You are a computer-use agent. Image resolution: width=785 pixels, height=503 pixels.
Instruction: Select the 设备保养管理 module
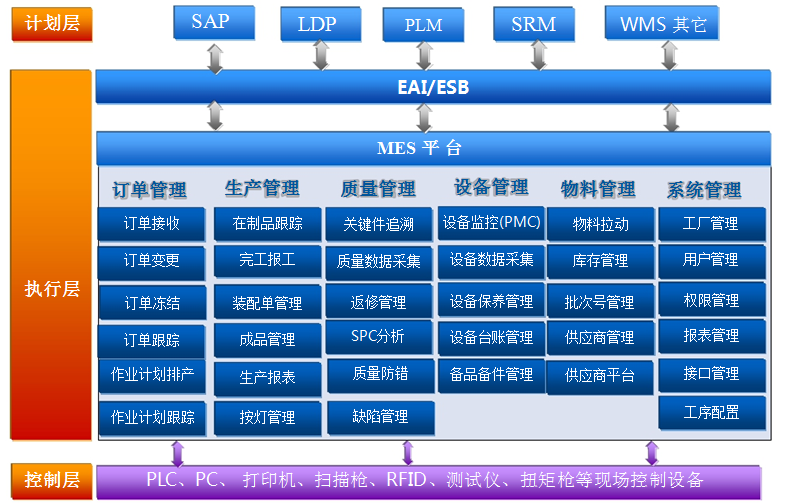tap(491, 300)
